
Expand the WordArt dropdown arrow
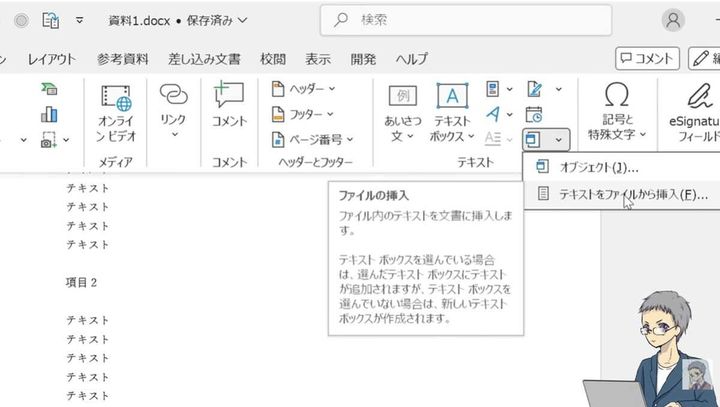[510, 114]
